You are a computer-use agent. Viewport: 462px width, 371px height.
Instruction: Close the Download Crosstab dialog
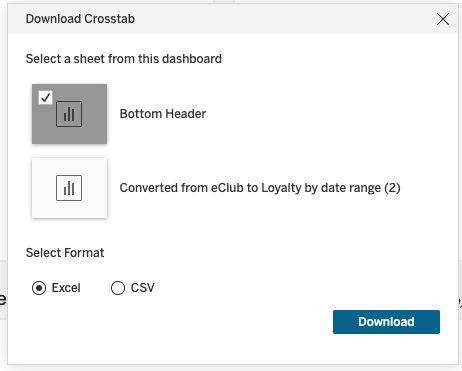click(x=443, y=19)
